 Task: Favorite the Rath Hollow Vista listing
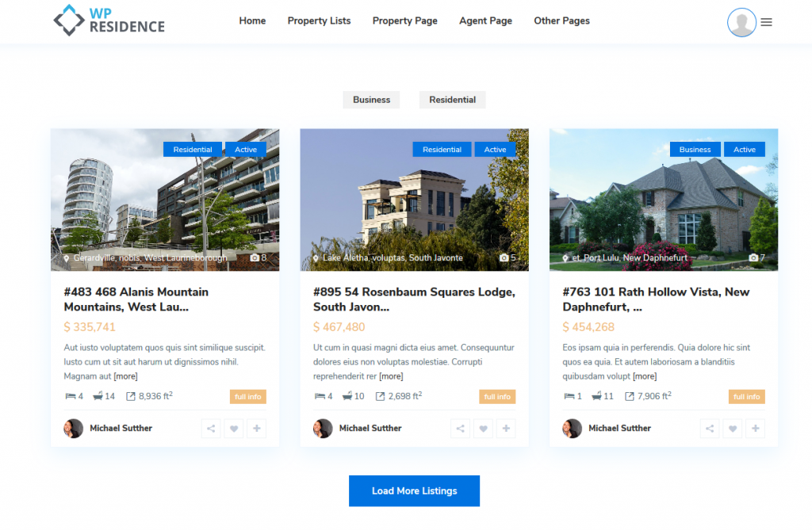click(732, 429)
